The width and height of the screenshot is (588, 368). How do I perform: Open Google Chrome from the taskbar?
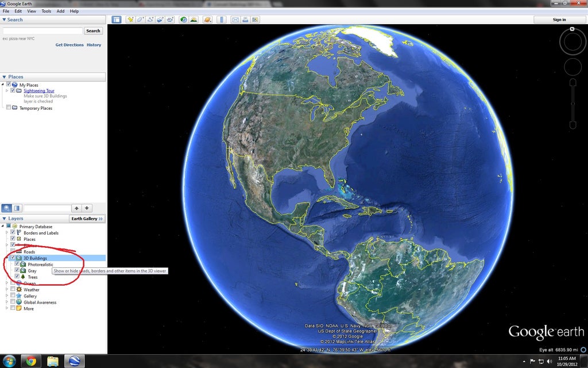tap(31, 361)
